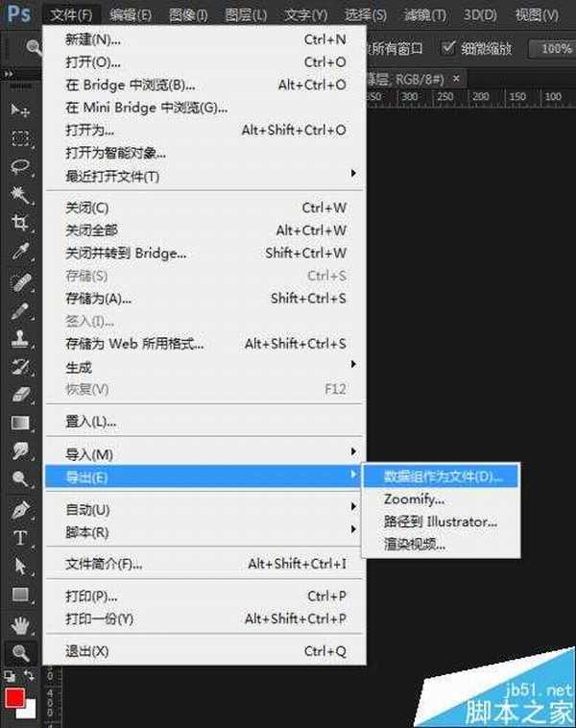Open the 滤镜(T) menu
This screenshot has width=576, height=728.
click(425, 15)
